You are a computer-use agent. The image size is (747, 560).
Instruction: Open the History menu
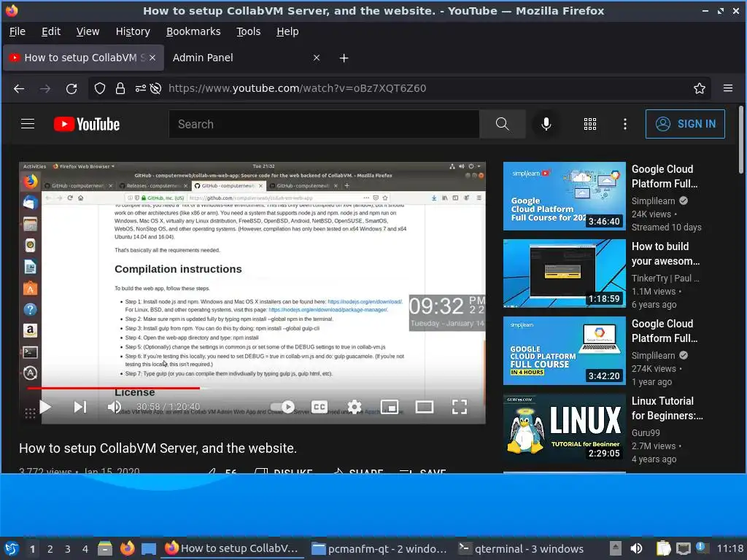(x=133, y=31)
